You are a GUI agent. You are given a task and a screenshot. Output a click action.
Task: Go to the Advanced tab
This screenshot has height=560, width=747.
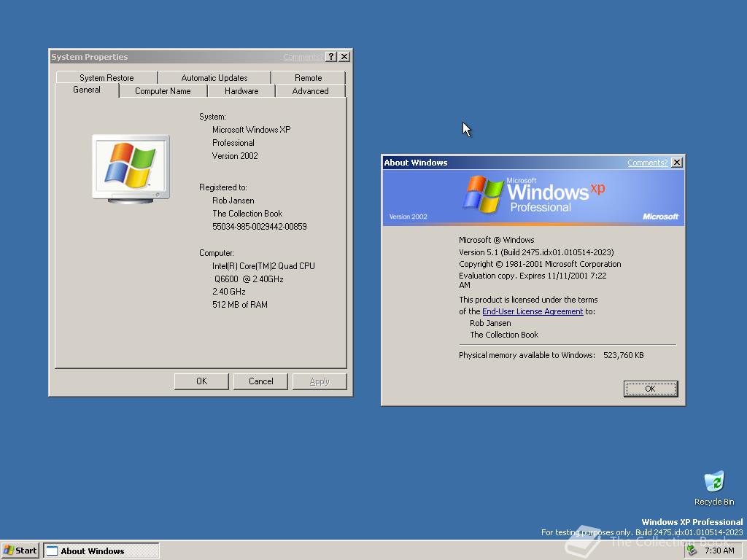(x=310, y=91)
